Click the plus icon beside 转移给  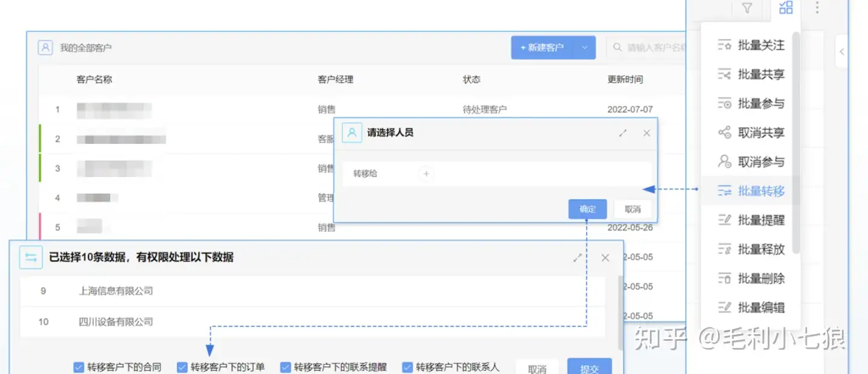[426, 174]
